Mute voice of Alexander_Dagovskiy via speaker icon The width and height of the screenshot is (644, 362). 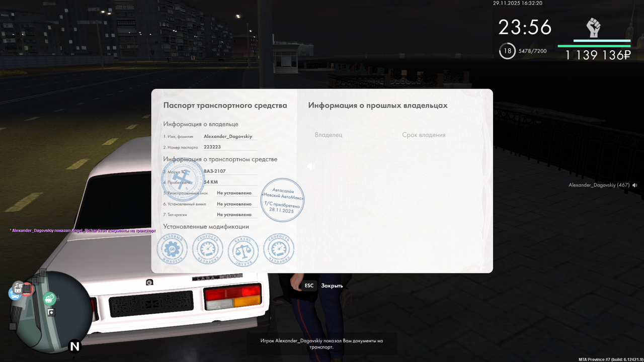[x=635, y=185]
